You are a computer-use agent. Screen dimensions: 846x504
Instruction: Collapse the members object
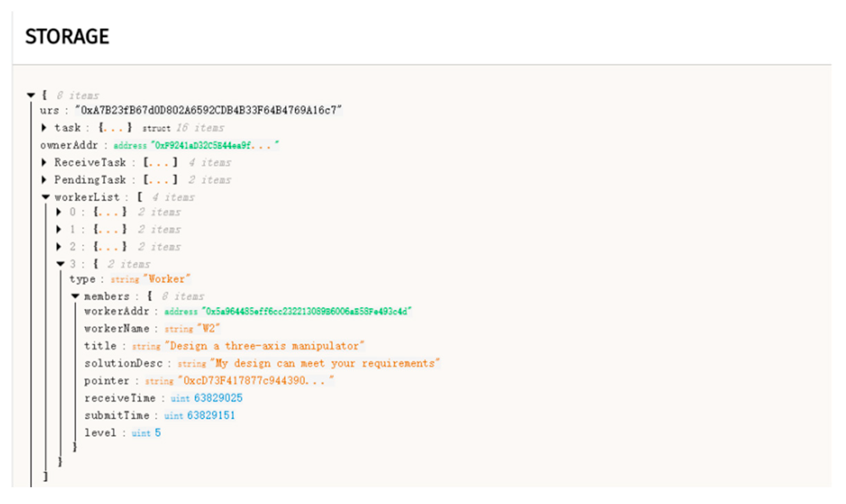pyautogui.click(x=75, y=296)
